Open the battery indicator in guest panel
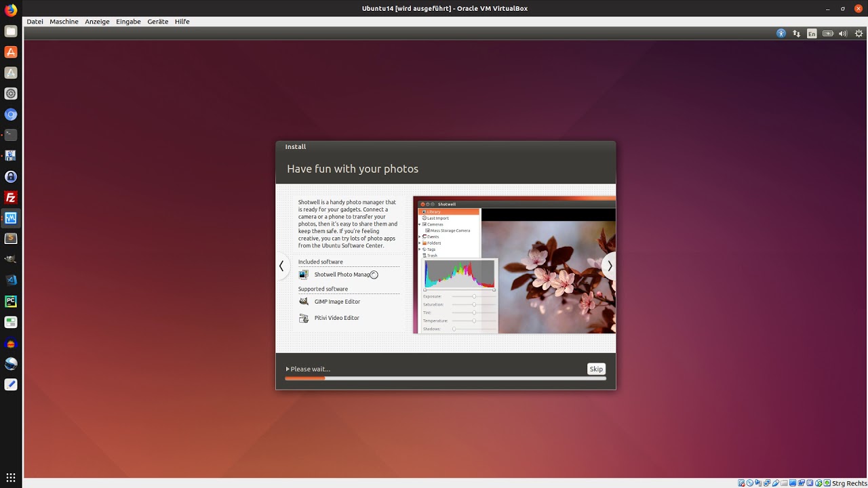Screen dimensions: 868x488 coord(827,33)
